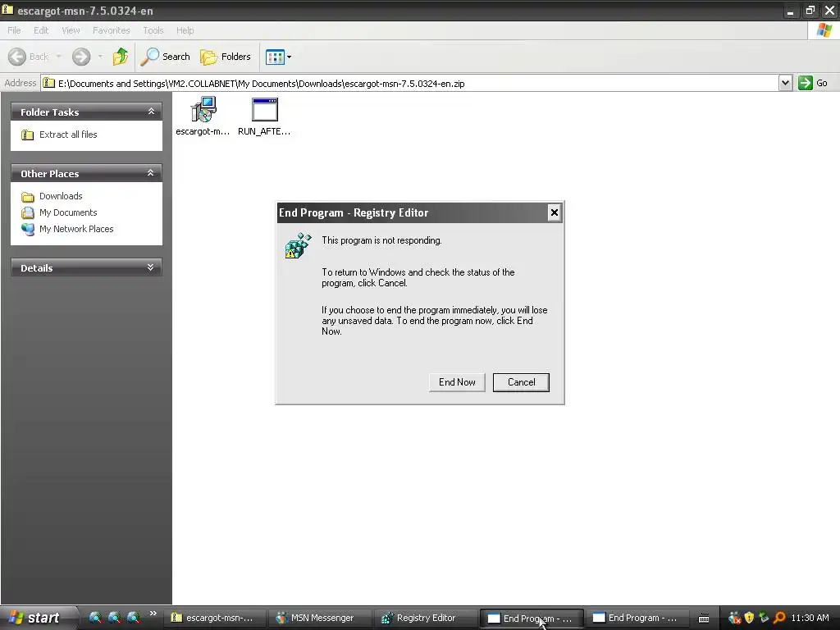
Task: Click the Go button
Action: pyautogui.click(x=813, y=83)
